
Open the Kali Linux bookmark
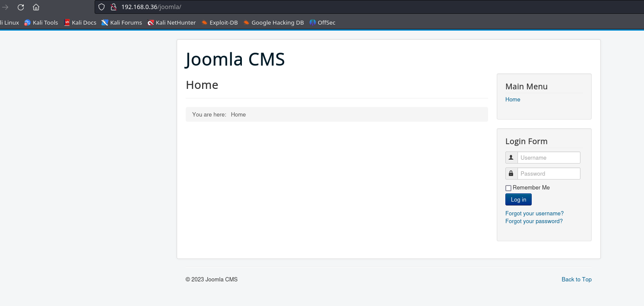click(10, 22)
